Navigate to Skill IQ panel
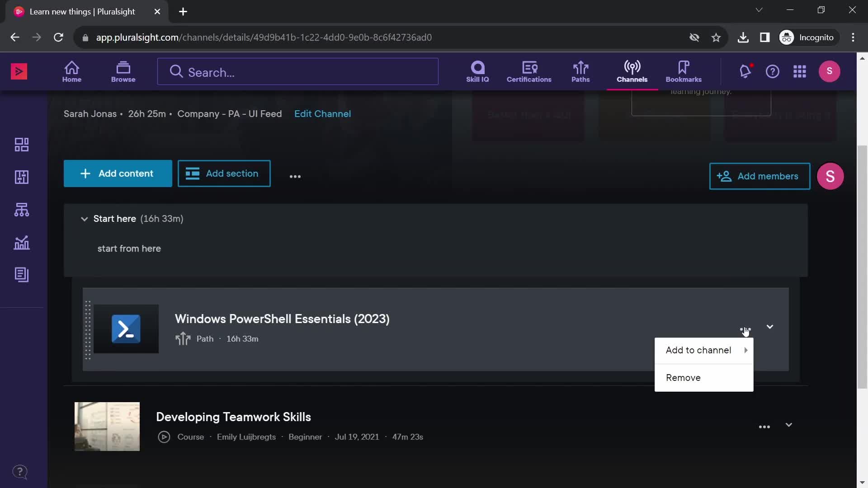The image size is (868, 488). (x=477, y=71)
